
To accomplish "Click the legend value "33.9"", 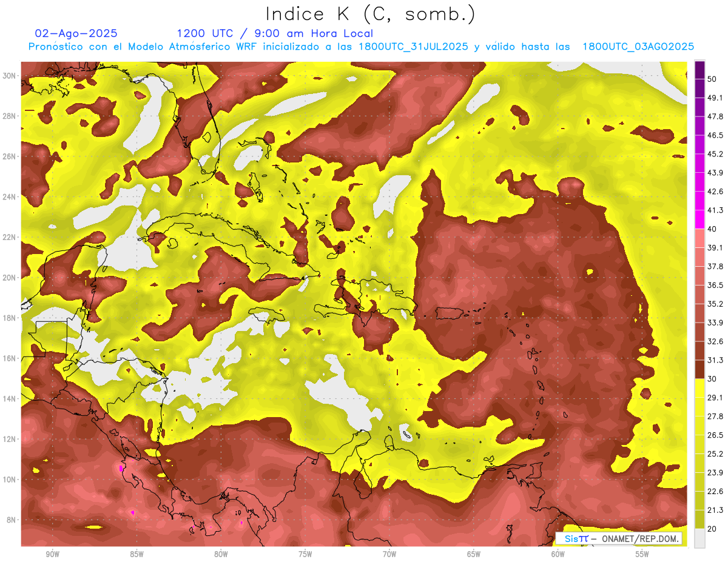I will point(715,323).
